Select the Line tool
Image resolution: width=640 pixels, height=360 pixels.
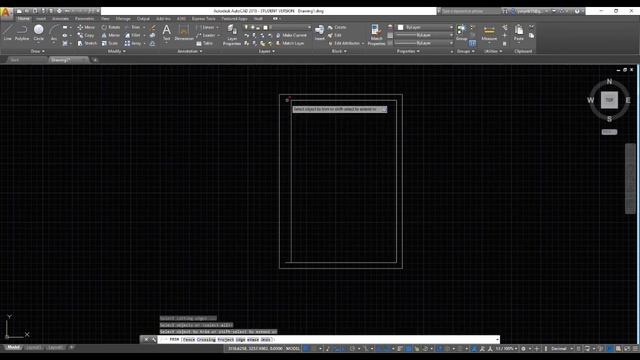click(8, 32)
